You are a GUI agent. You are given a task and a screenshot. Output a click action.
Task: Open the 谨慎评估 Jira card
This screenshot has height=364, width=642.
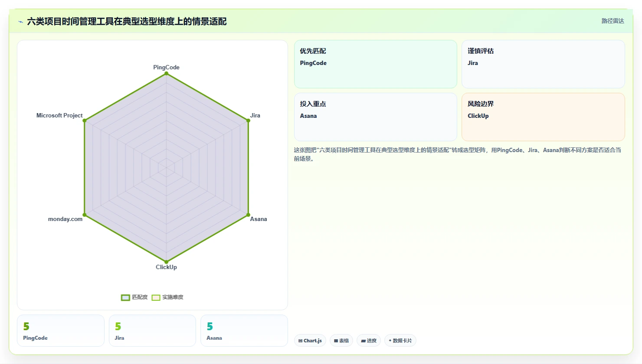543,64
